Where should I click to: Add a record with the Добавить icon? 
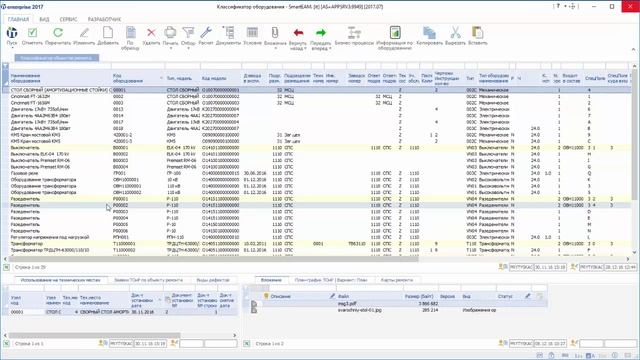108,33
